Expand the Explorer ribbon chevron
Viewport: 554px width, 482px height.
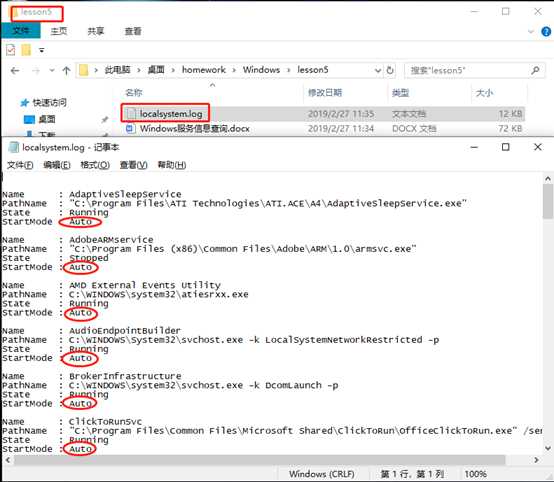[531, 32]
